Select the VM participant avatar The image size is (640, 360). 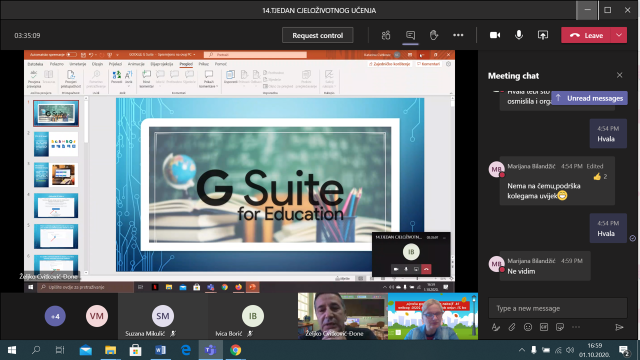coord(97,316)
